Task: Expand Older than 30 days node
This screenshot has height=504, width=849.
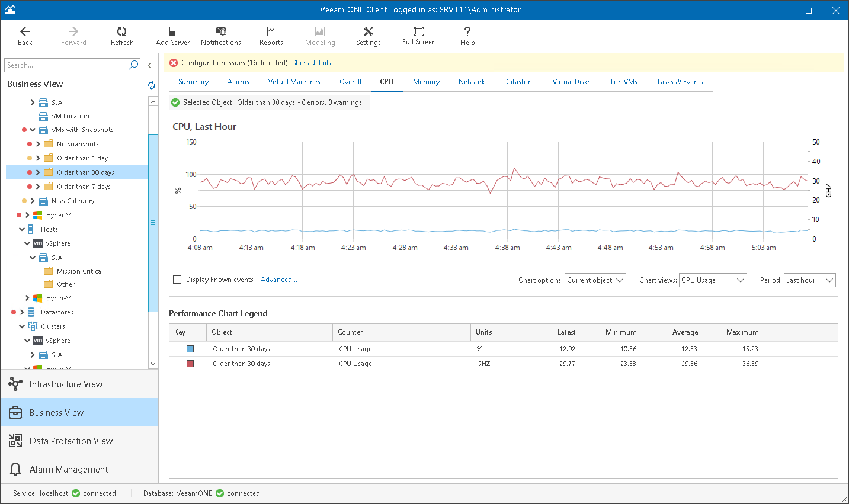Action: pos(38,172)
